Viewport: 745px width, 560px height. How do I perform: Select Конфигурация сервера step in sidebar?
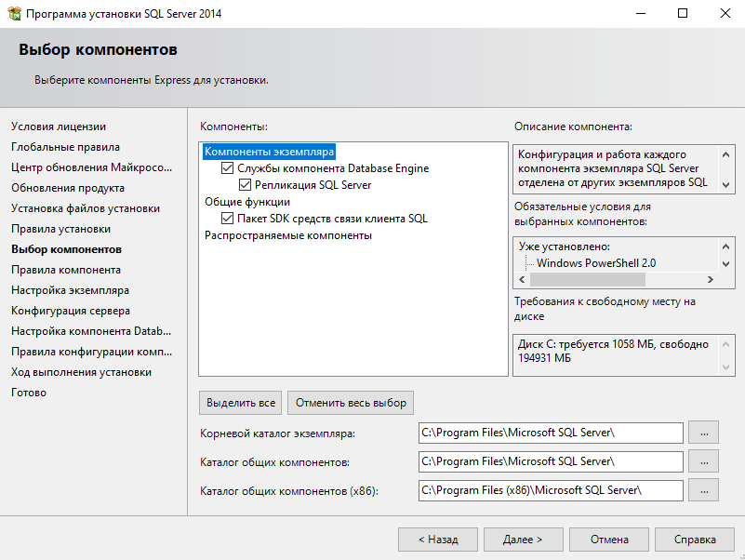point(71,311)
